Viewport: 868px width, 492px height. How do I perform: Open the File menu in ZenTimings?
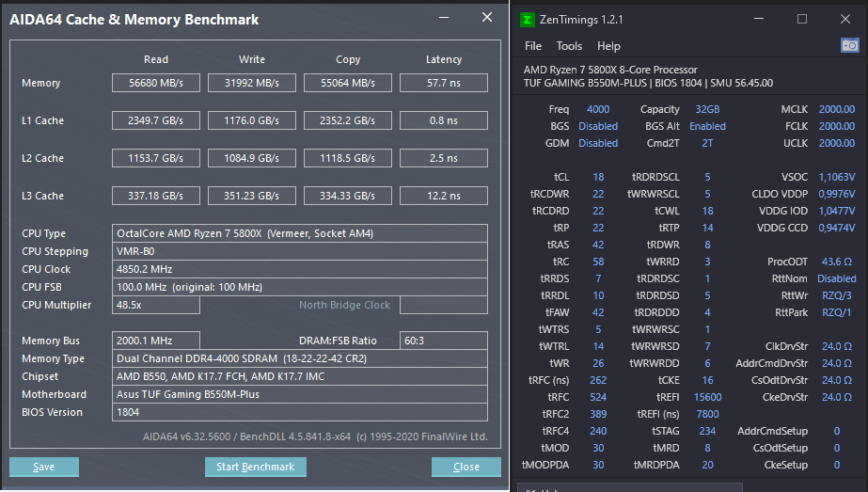(533, 46)
